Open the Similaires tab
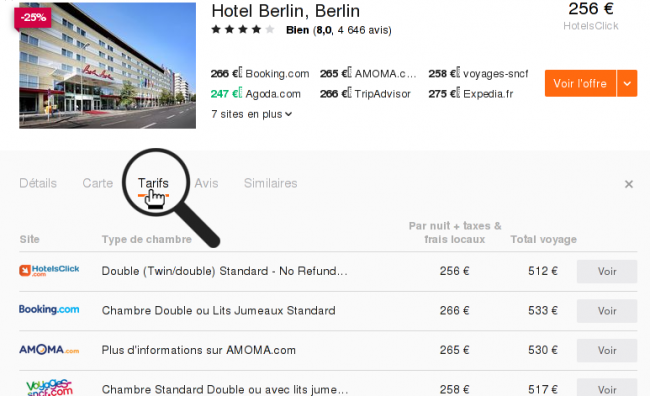 tap(270, 183)
